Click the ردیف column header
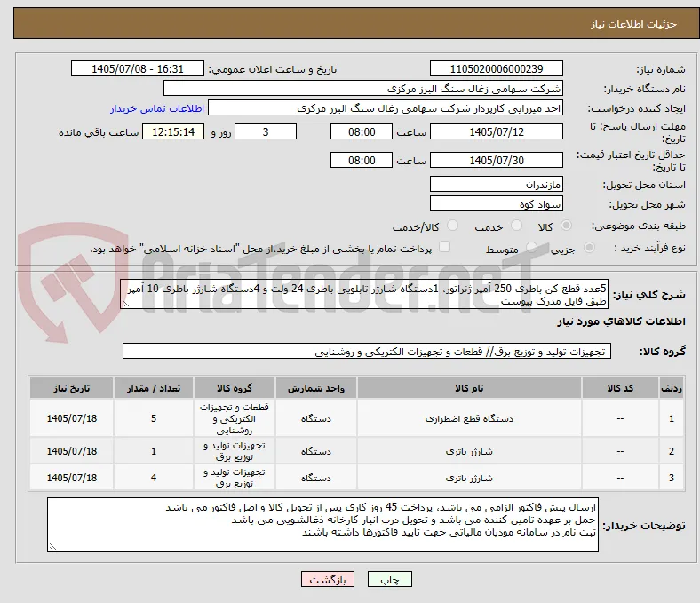This screenshot has width=700, height=603. tap(671, 388)
